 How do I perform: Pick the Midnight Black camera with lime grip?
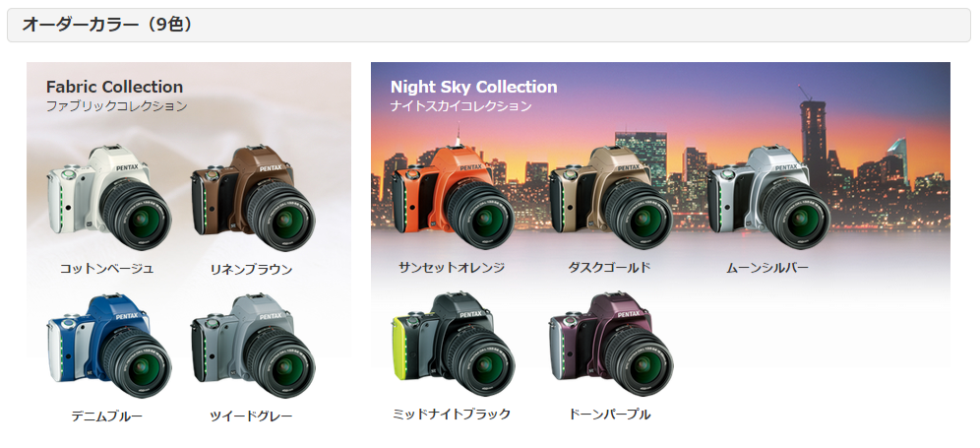(x=453, y=345)
